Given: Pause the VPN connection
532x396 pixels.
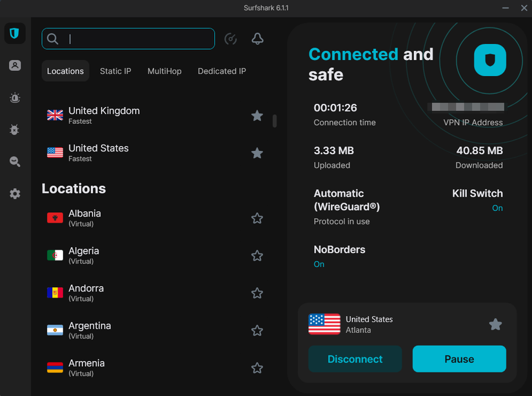Looking at the screenshot, I should point(459,359).
